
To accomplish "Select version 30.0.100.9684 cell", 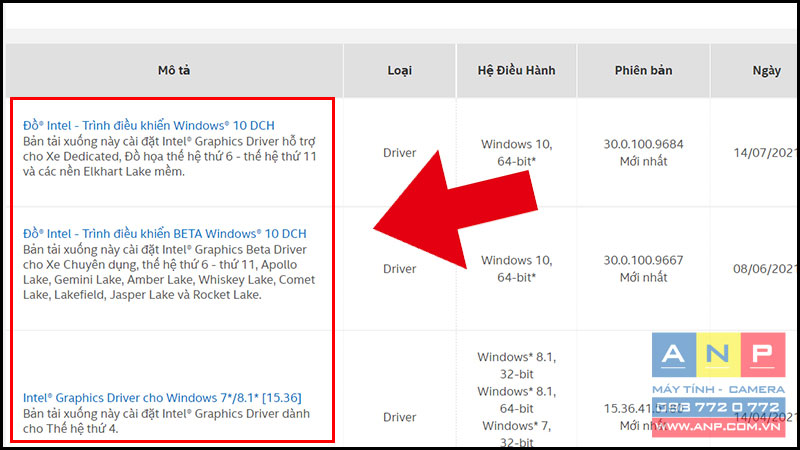I will 643,153.
